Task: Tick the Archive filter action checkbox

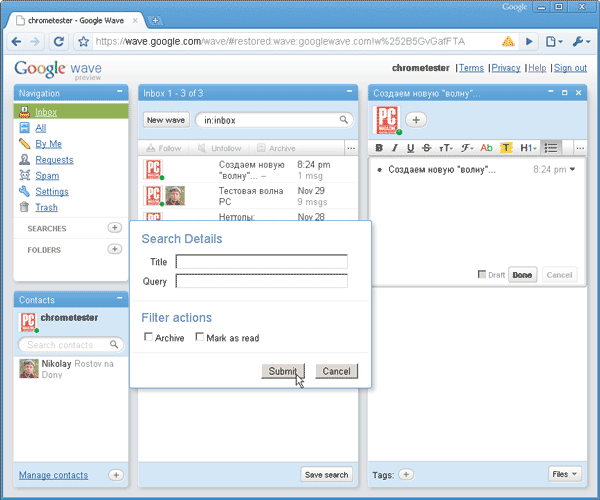Action: click(x=148, y=337)
